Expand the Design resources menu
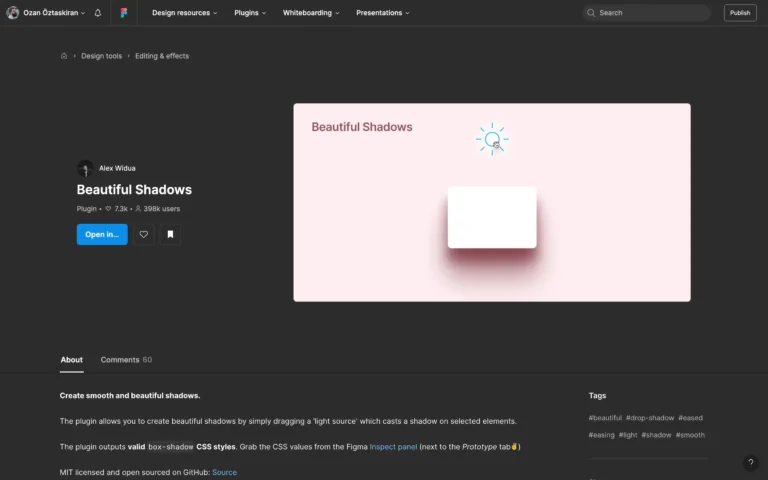Screen dimensions: 768x480 [185, 13]
